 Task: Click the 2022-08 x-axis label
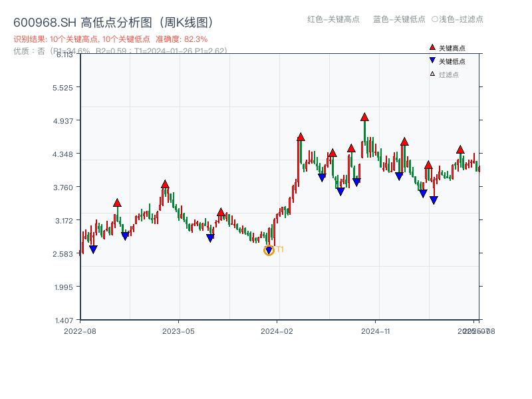(x=80, y=331)
